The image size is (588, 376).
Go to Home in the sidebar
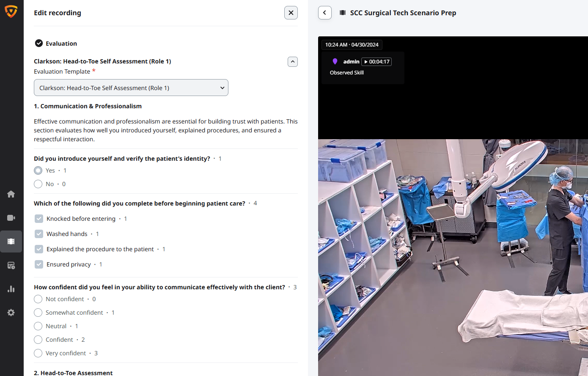[11, 194]
